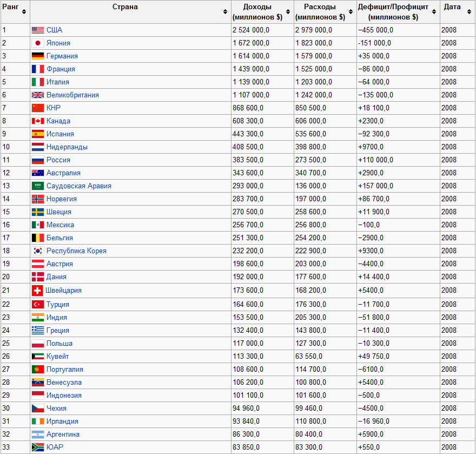
Task: Sort table by Страна column arrows
Action: (x=225, y=12)
